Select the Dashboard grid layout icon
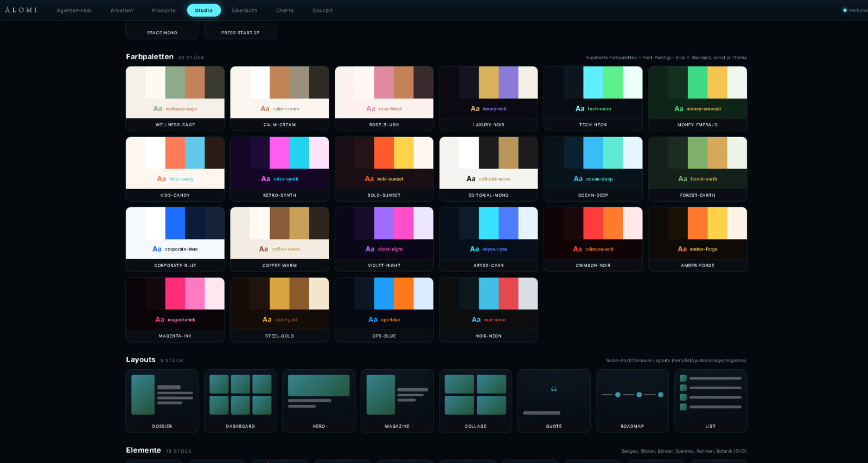Image resolution: width=868 pixels, height=463 pixels. (x=240, y=401)
